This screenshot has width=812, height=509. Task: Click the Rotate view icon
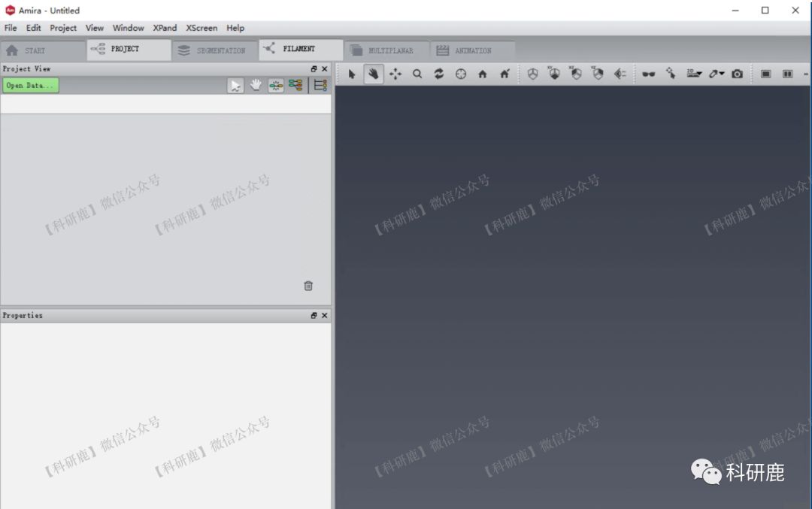[439, 74]
